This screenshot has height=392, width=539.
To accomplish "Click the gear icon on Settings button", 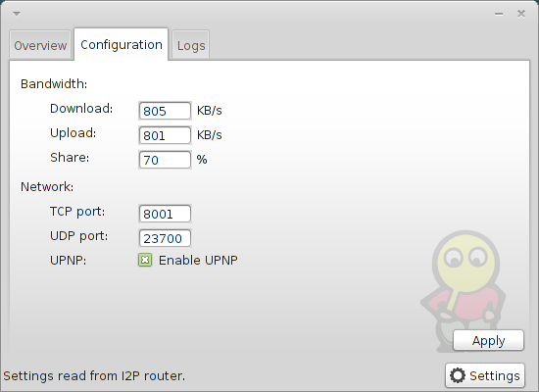I will pos(458,375).
